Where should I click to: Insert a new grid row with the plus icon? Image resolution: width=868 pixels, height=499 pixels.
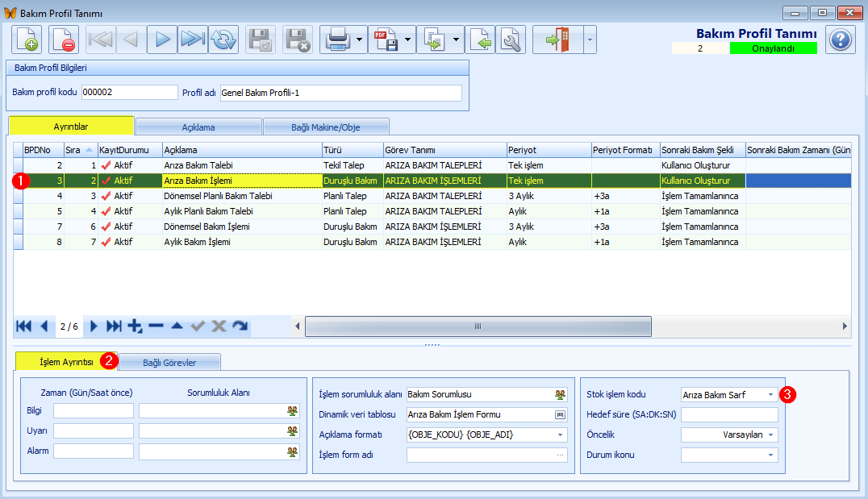coord(135,326)
